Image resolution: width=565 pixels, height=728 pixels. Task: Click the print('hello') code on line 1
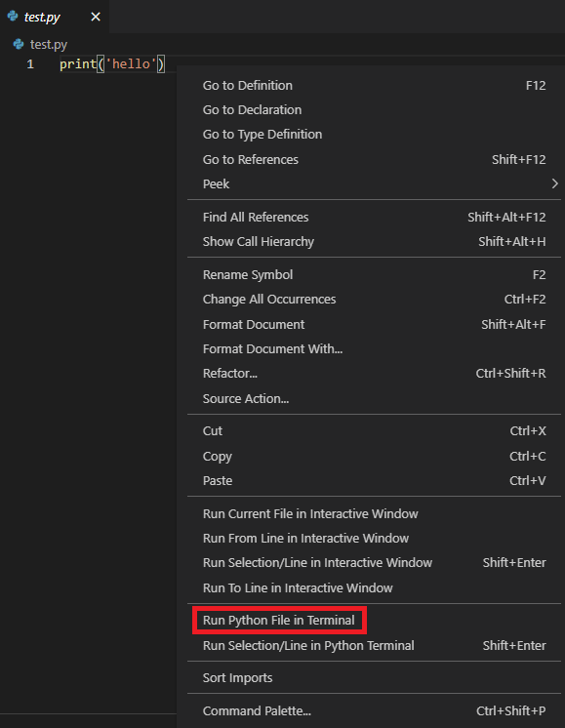[x=112, y=64]
